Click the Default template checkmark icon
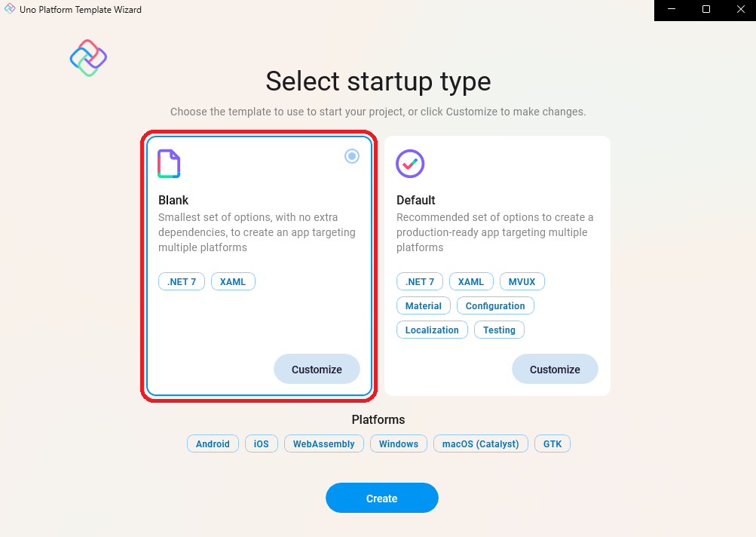This screenshot has height=537, width=756. [409, 164]
